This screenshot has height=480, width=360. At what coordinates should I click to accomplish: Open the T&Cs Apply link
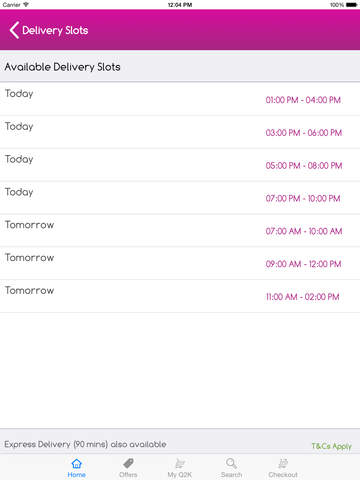331,446
